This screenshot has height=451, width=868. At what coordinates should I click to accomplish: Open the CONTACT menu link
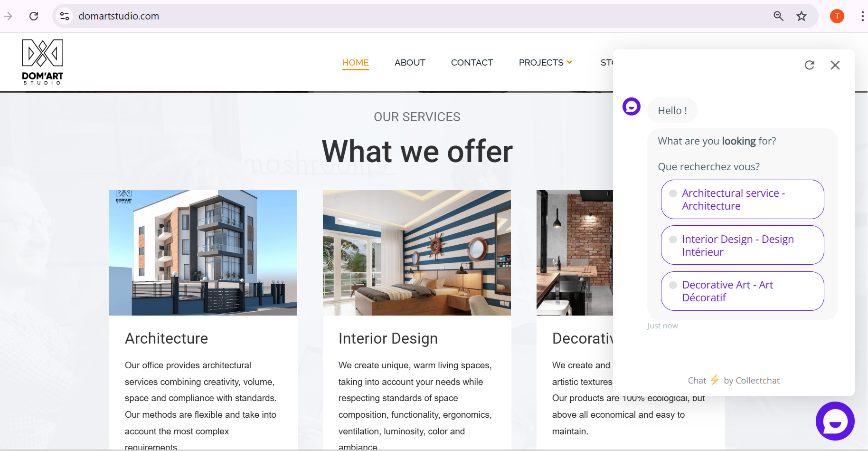point(472,63)
